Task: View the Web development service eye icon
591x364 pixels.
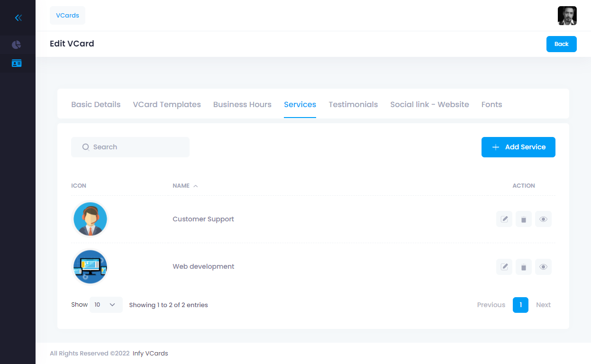Action: click(543, 267)
